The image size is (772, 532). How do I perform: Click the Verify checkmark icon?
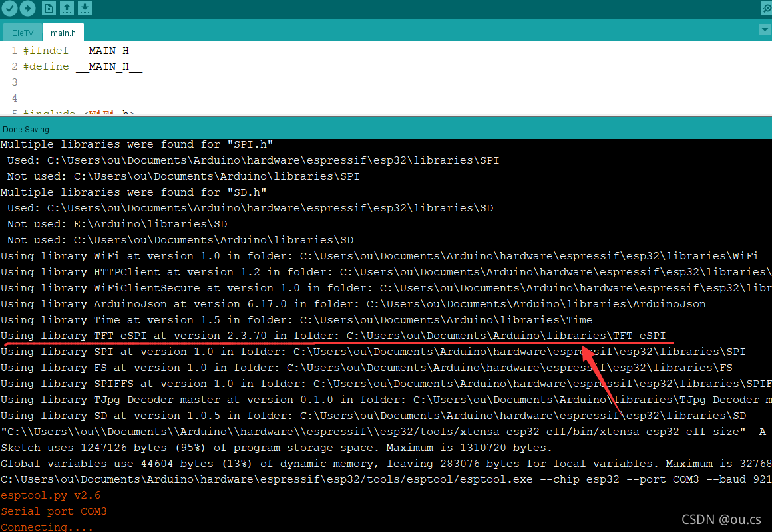point(10,9)
